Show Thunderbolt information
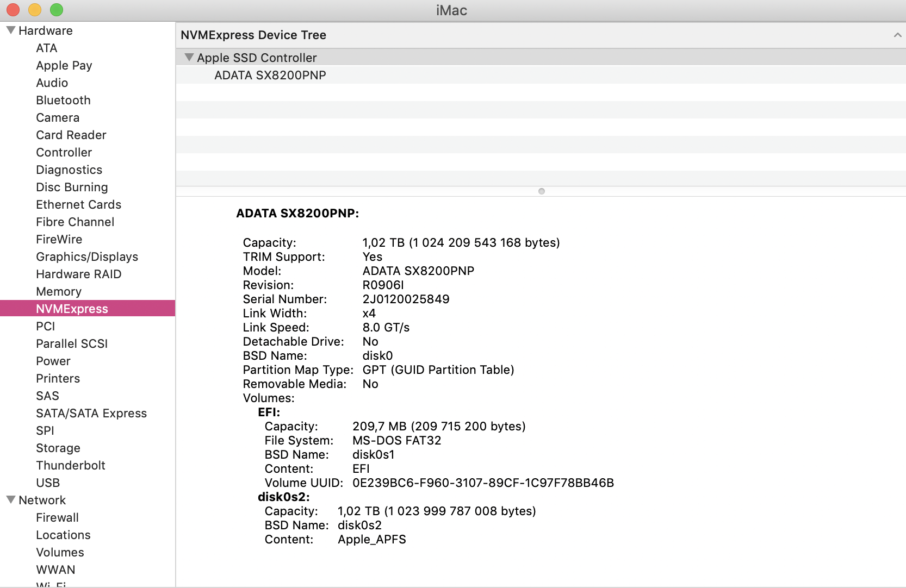This screenshot has width=906, height=588. click(x=71, y=465)
